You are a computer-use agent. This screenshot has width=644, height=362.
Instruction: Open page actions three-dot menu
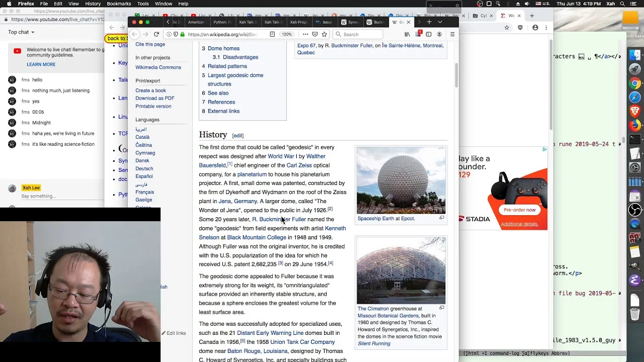[305, 34]
